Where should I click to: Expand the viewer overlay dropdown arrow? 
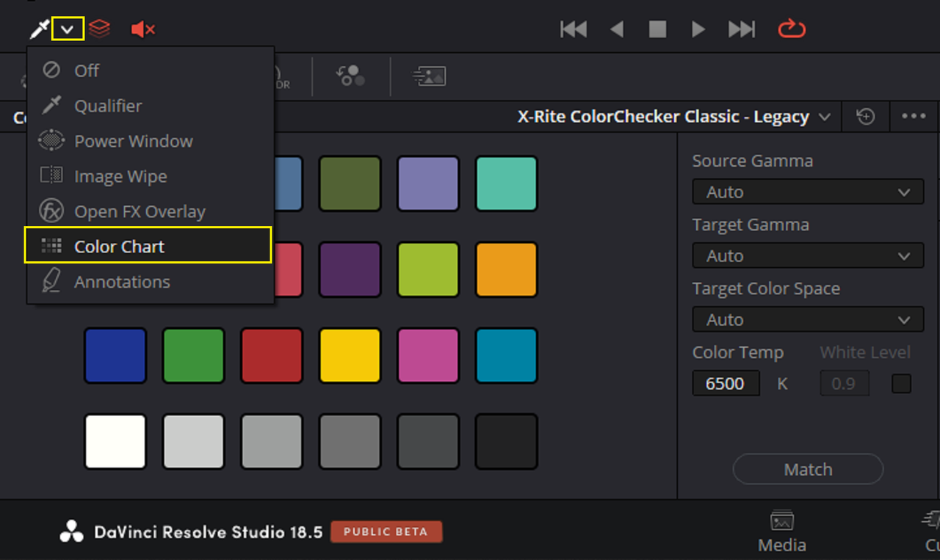point(68,29)
